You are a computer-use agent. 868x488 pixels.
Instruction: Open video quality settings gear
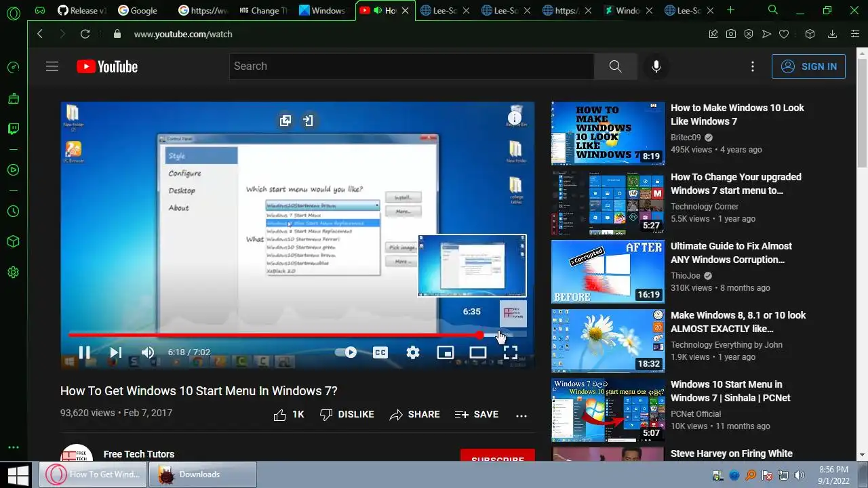413,352
